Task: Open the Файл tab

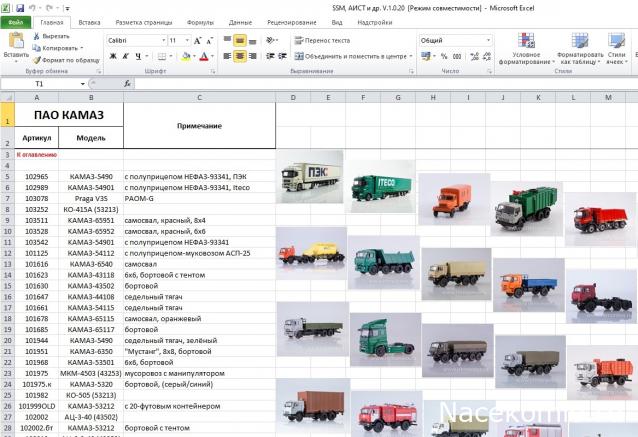Action: 16,22
